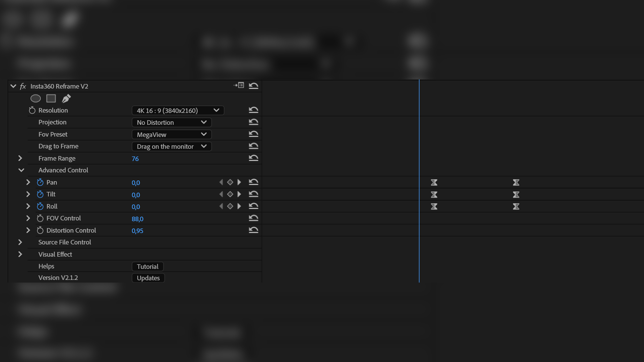The image size is (644, 362).
Task: Select the rectangle mask tool
Action: tap(51, 99)
